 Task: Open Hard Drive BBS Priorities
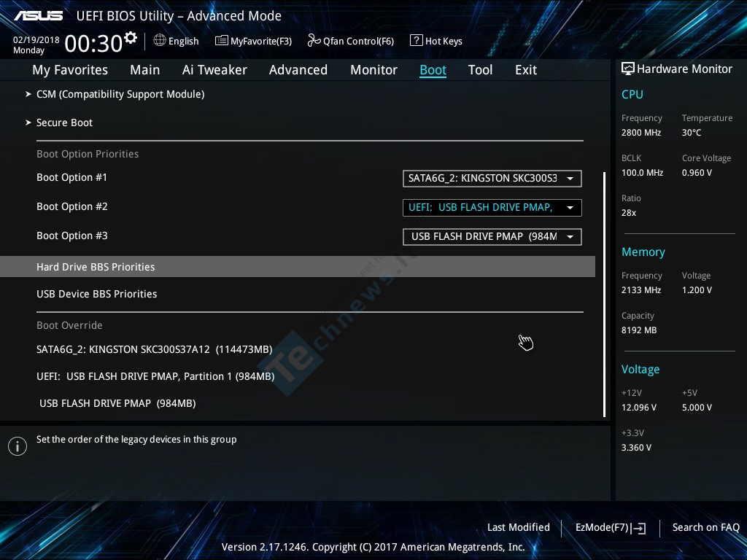(x=298, y=267)
